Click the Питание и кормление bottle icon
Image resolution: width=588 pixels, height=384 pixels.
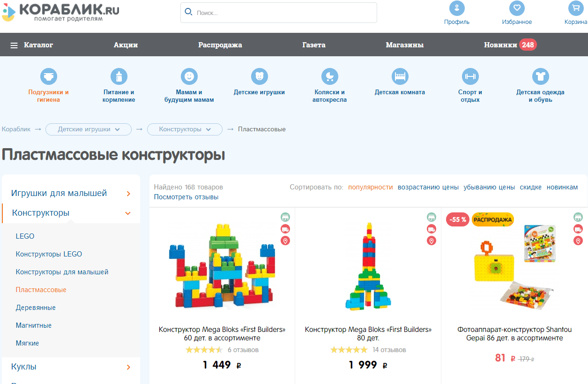tap(119, 76)
